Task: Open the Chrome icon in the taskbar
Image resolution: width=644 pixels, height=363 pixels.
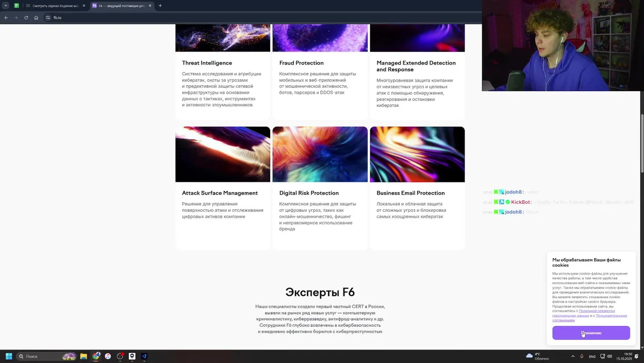Action: pos(96,356)
